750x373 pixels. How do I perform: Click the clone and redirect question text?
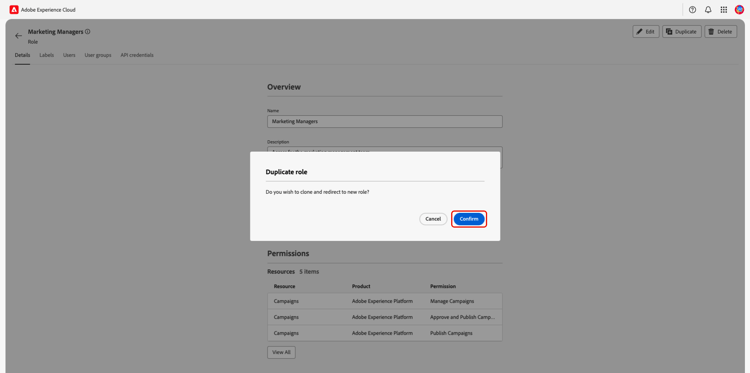click(318, 192)
